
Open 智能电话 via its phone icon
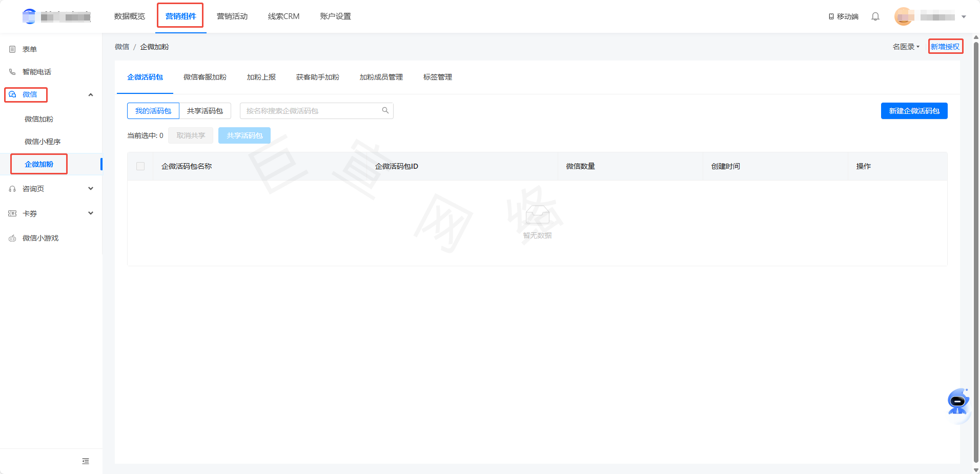click(12, 71)
